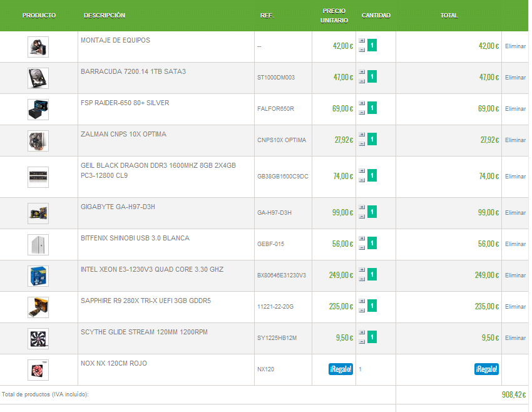Decrease quantity of GeIL Black Dragon RAM
The image size is (532, 412).
tap(362, 180)
